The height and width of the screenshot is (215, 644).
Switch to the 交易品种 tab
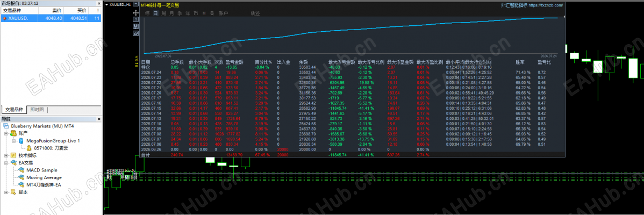click(14, 110)
